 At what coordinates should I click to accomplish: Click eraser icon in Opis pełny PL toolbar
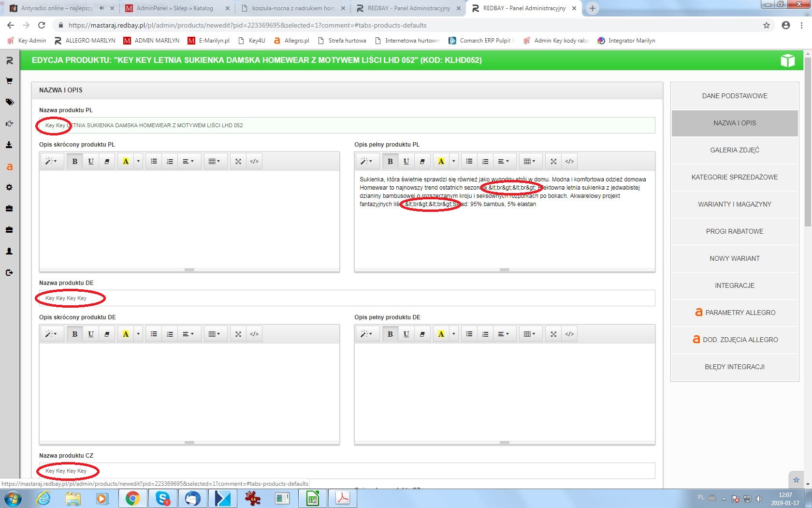click(422, 161)
